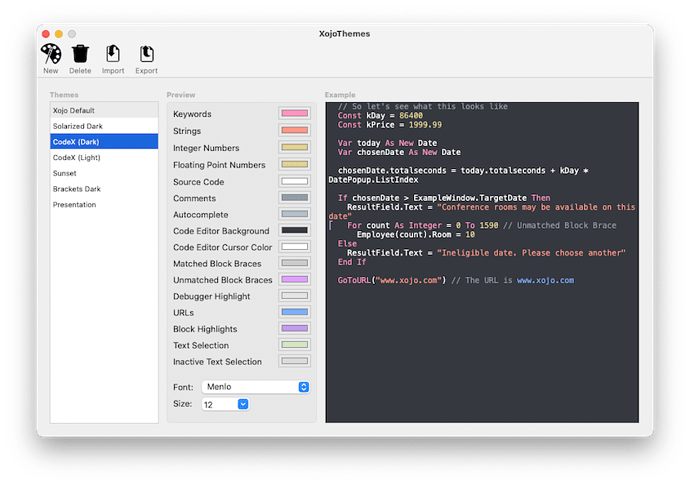Open the URLs color swatch

[294, 312]
